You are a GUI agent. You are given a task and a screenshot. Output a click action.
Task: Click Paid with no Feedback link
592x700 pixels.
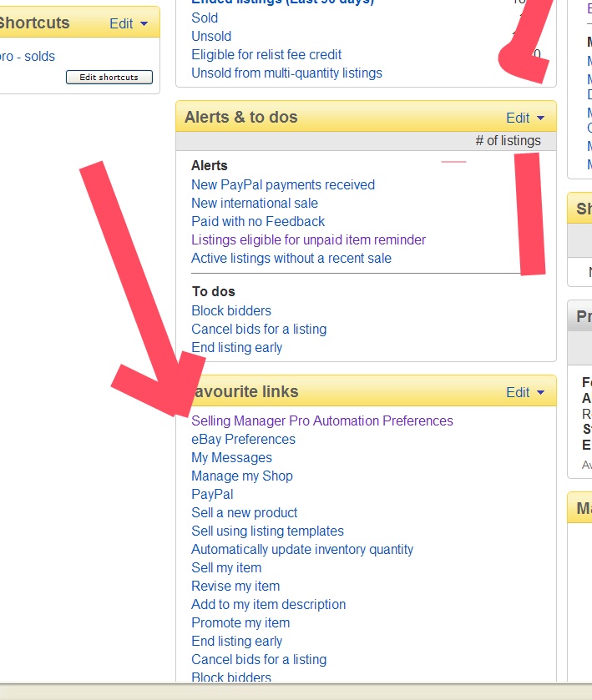click(257, 221)
